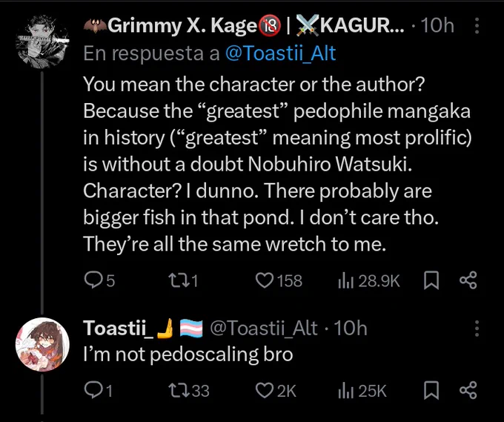This screenshot has width=504, height=422.
Task: Share Toastii's reply tweet
Action: (468, 390)
